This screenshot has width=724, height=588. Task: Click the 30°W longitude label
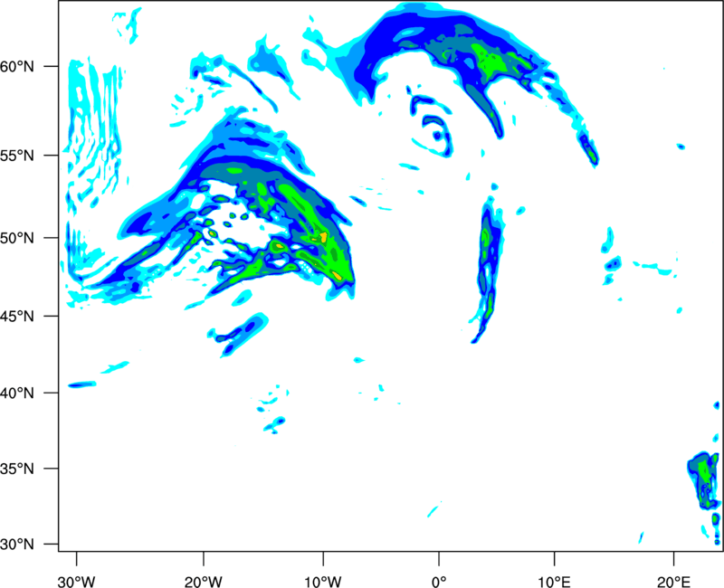[x=77, y=582]
